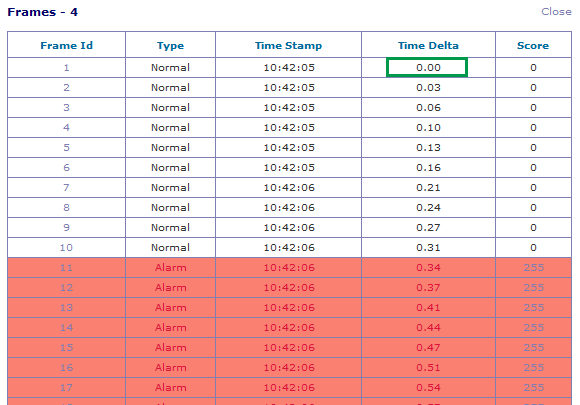Close the Frames - 4 popup
This screenshot has height=405, width=580.
tap(556, 12)
